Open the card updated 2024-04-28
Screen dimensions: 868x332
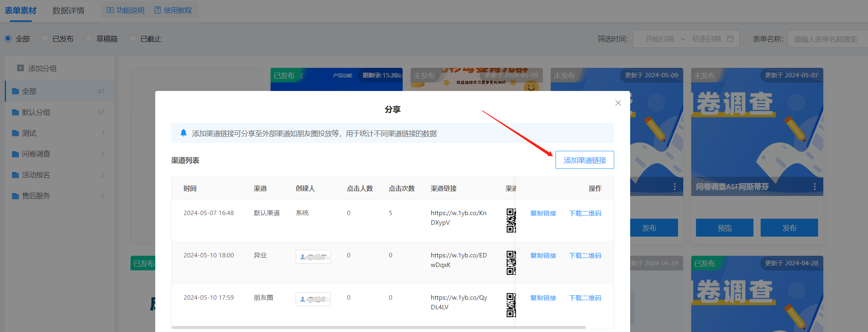(x=757, y=294)
